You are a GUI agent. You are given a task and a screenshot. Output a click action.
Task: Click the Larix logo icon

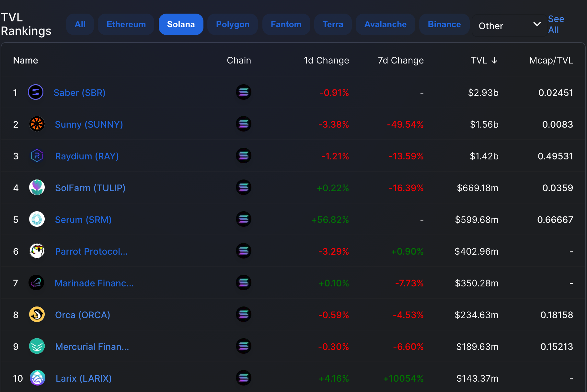[38, 378]
